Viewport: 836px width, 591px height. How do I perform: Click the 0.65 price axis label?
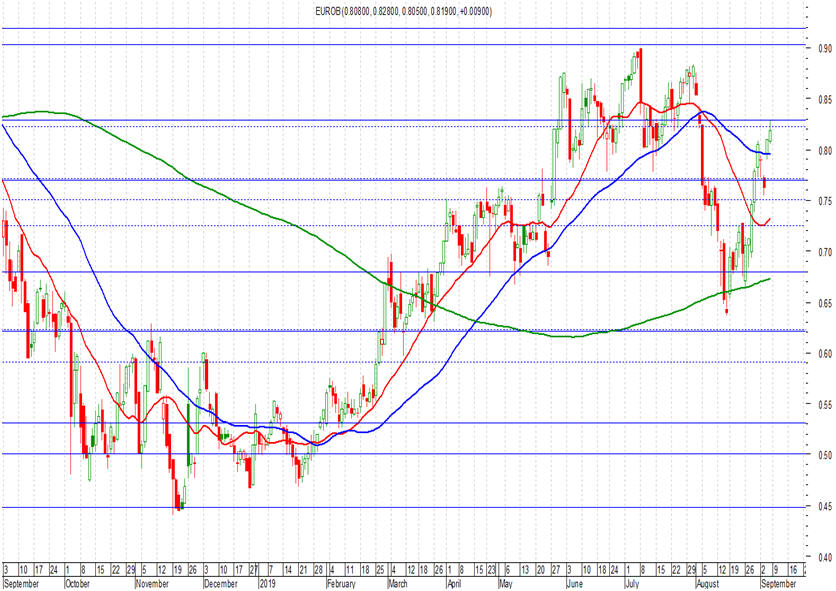point(825,303)
